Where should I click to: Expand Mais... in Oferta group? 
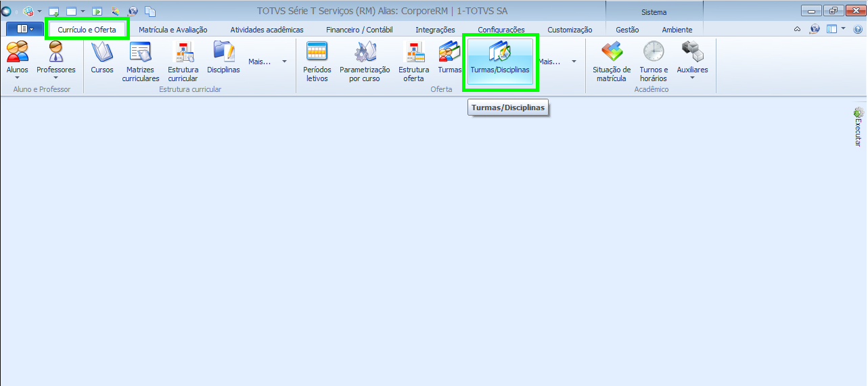pyautogui.click(x=557, y=62)
